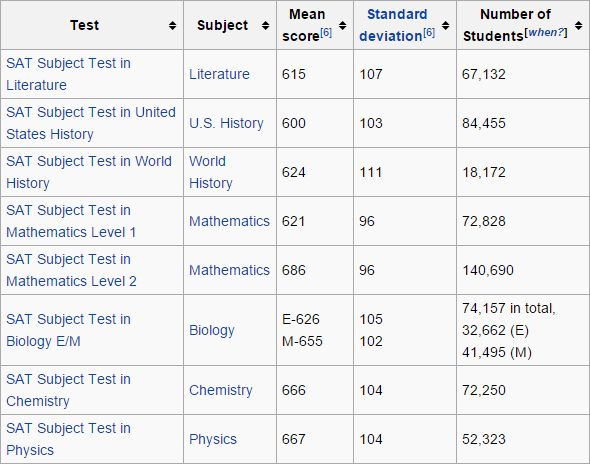The width and height of the screenshot is (590, 464).
Task: Sort table by Subject column arrows
Action: pyautogui.click(x=265, y=26)
